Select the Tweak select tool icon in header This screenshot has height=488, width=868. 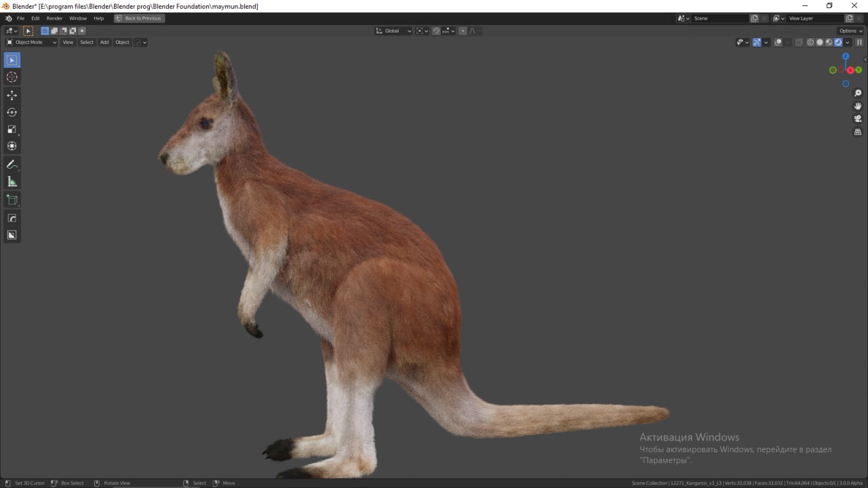coord(28,30)
